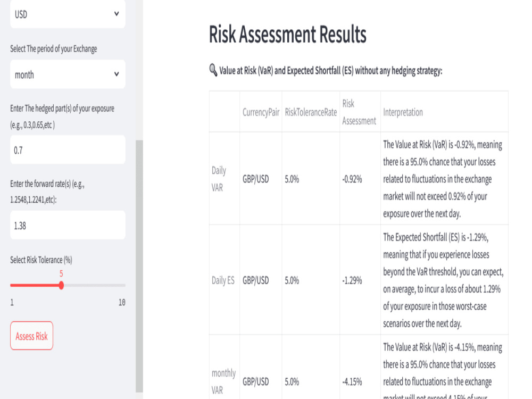Click the Daily ES row label
Viewport: 532px width, 399px height.
click(x=223, y=280)
